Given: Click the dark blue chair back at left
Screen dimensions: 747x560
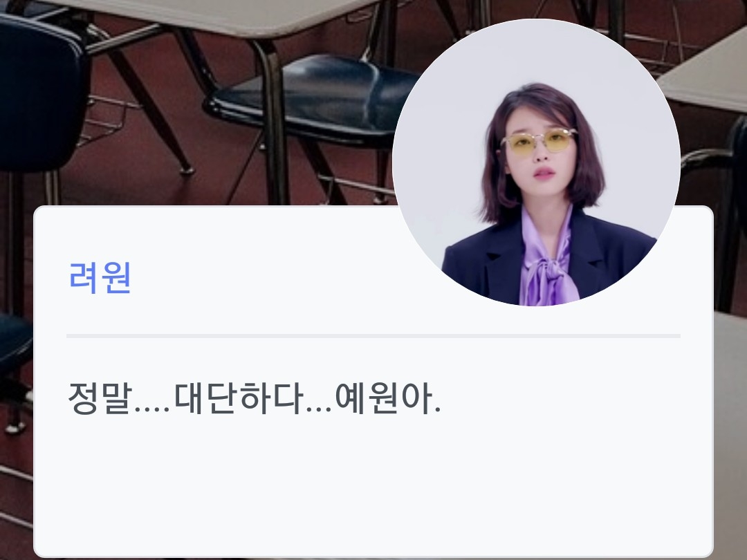Looking at the screenshot, I should (42, 91).
